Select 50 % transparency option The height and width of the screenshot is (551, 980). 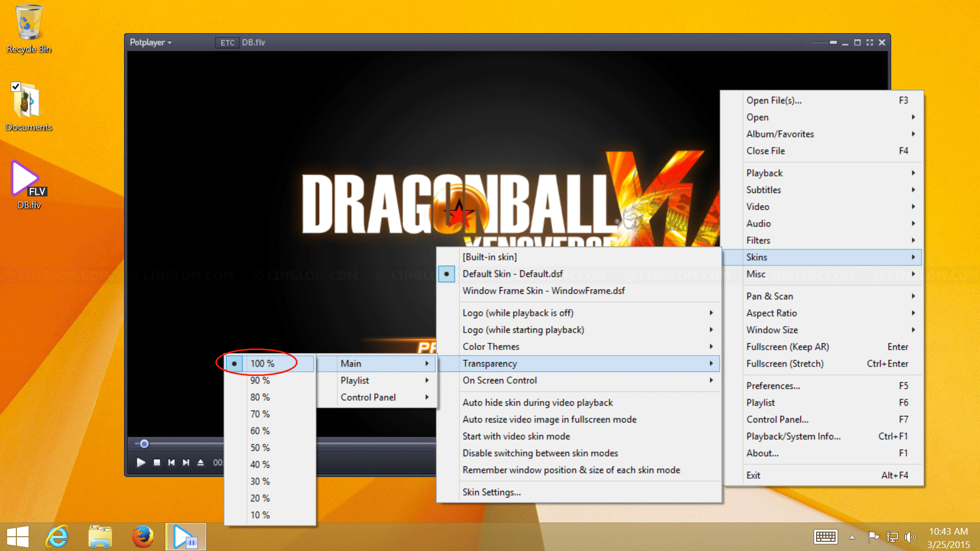tap(269, 448)
